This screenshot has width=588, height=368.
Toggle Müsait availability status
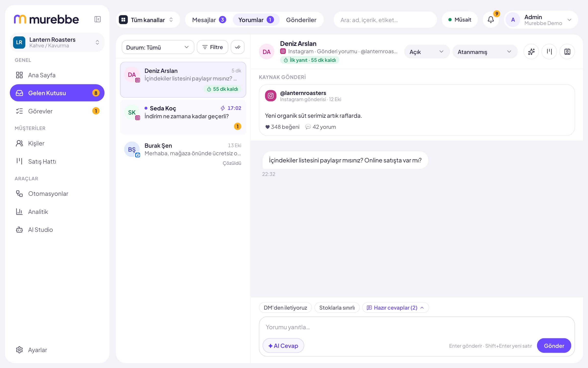460,20
